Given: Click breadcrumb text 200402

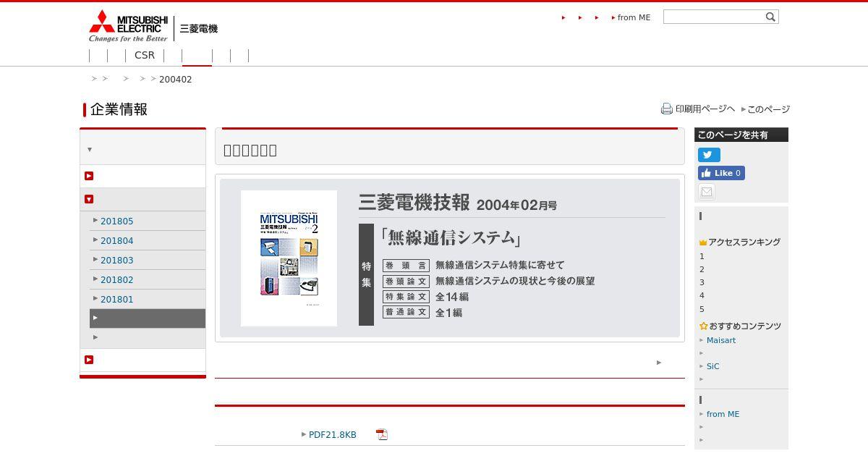Looking at the screenshot, I should click(176, 80).
